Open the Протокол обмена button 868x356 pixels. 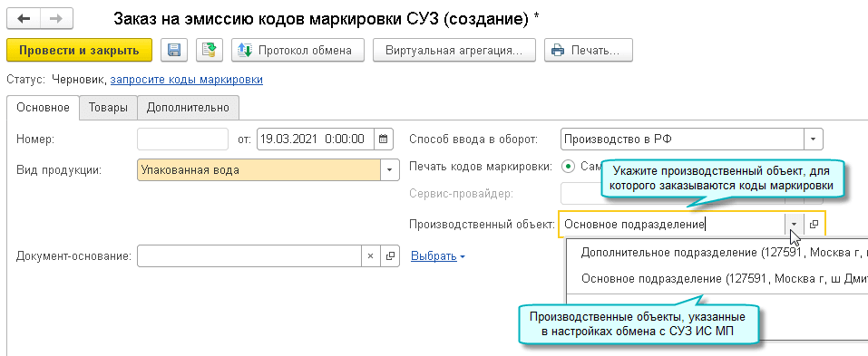point(297,51)
